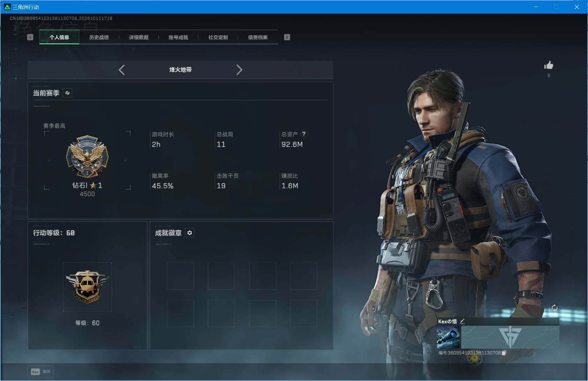This screenshot has height=381, width=588.
Task: Click the level 60 helicopter badge
Action: (x=87, y=287)
